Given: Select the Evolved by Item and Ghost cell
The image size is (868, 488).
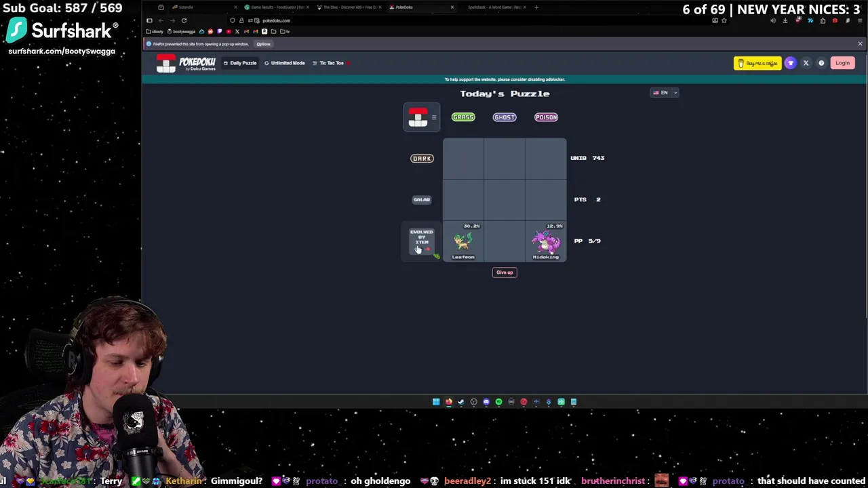Looking at the screenshot, I should 505,241.
